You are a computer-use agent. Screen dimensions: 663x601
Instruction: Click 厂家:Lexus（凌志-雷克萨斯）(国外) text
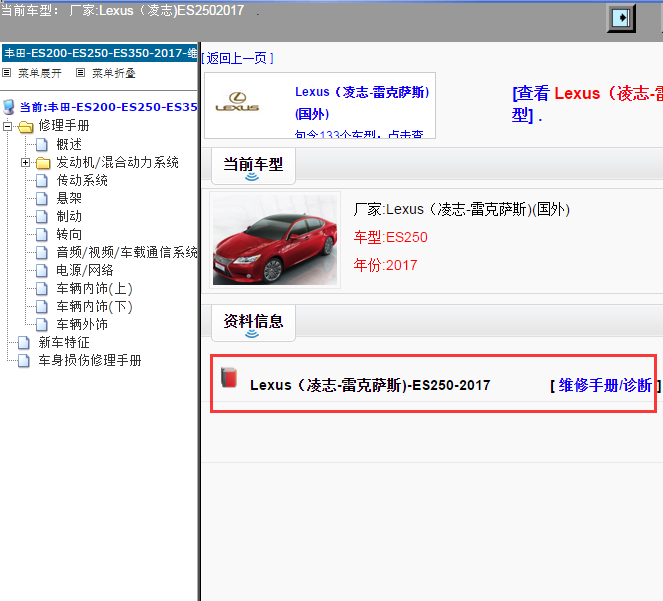[x=462, y=209]
